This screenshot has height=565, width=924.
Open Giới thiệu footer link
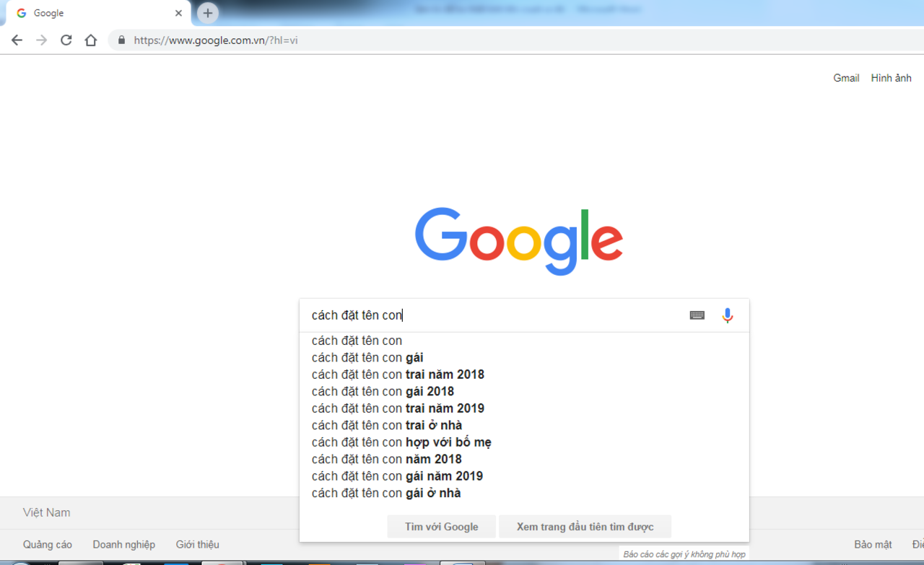click(197, 545)
